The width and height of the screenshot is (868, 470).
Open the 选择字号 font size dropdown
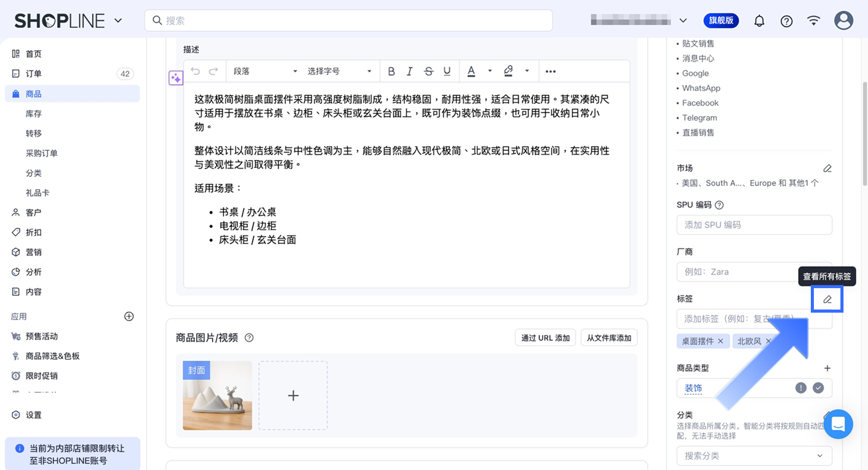[x=340, y=71]
